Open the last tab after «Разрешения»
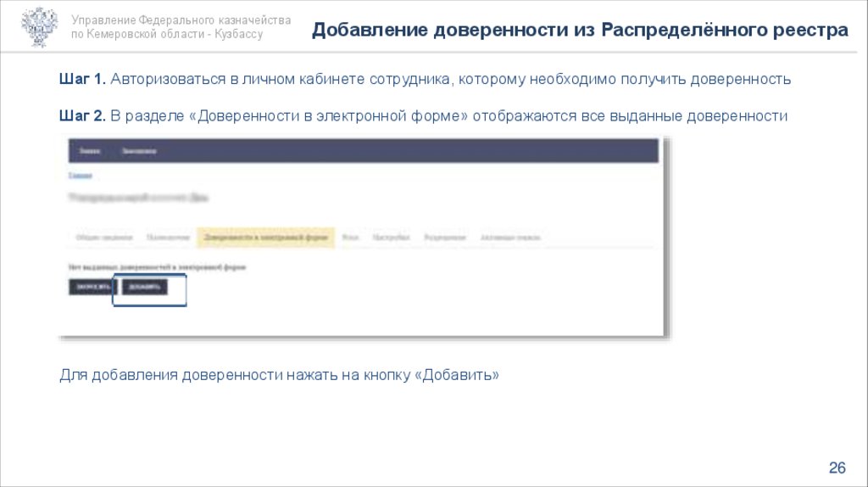868x487 pixels. point(509,237)
